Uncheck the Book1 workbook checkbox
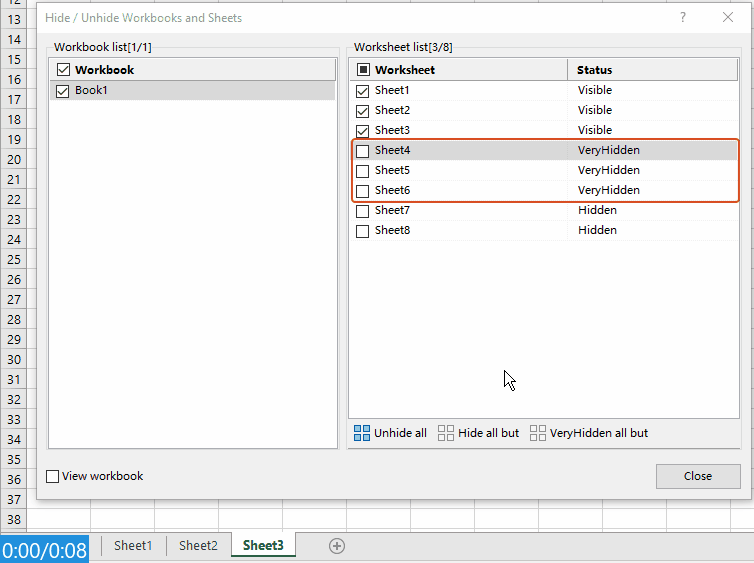The width and height of the screenshot is (754, 563). tap(63, 91)
